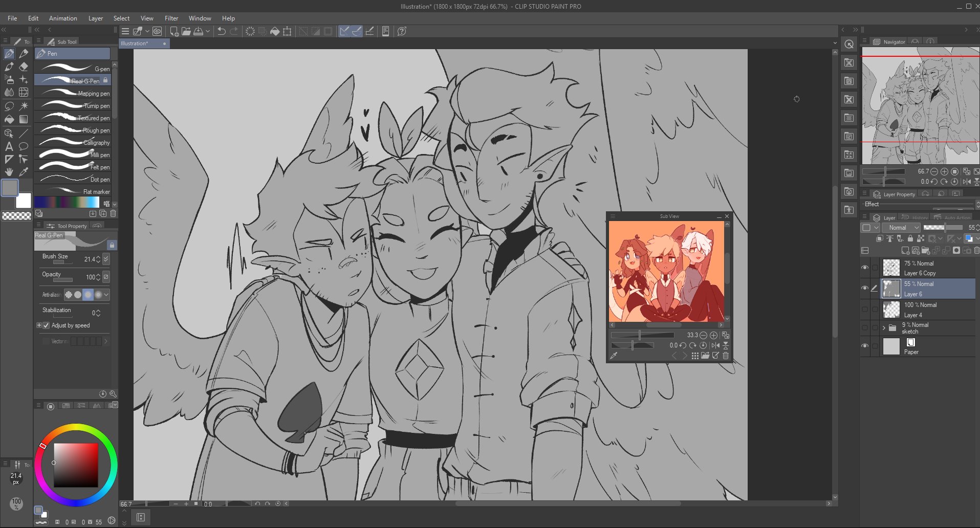The height and width of the screenshot is (528, 980).
Task: Select the Eraser tool in the toolbox
Action: 24,67
